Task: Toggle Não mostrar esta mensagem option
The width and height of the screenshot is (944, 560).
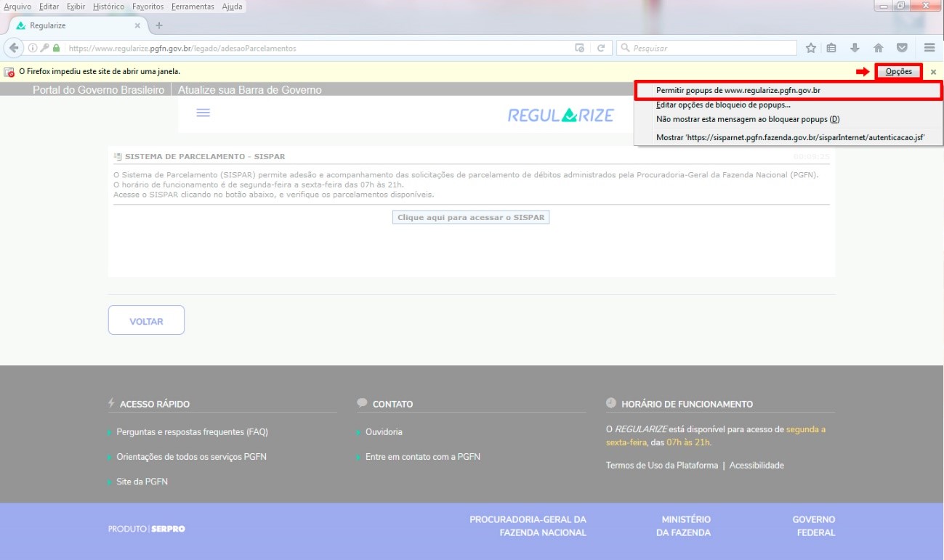Action: coord(747,119)
